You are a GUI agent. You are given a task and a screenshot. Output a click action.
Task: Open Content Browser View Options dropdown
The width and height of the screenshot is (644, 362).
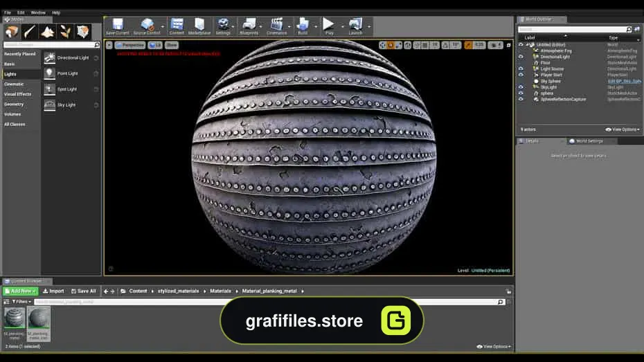494,347
